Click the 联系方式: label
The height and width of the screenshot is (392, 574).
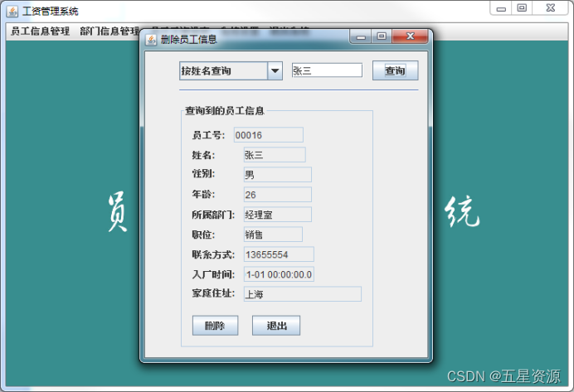tap(213, 254)
